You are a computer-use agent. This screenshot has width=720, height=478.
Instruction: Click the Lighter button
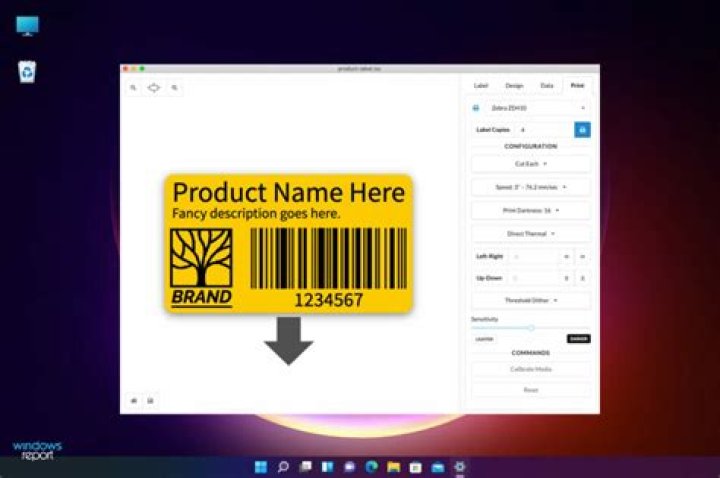[484, 339]
